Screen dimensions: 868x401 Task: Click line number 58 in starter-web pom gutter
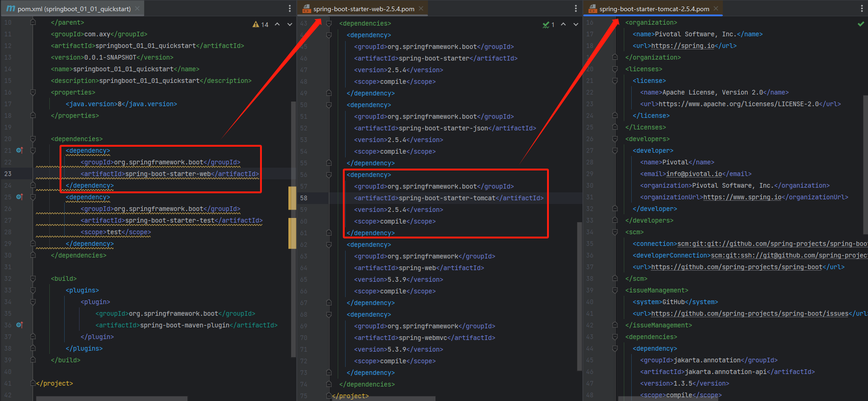[x=304, y=198]
